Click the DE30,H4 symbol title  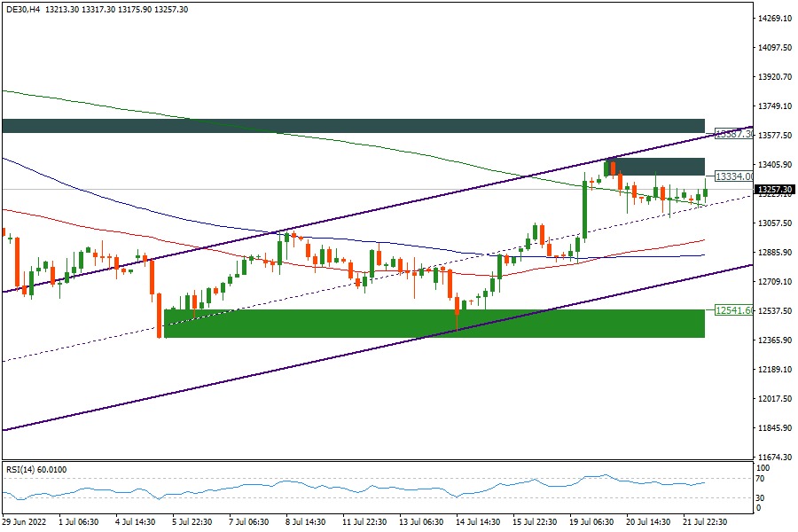click(x=23, y=10)
